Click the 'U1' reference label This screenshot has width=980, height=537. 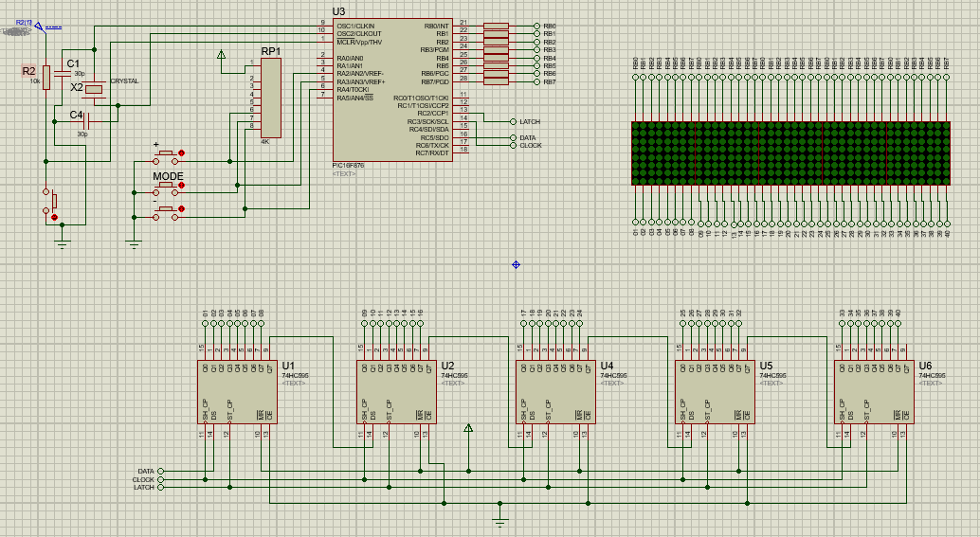coord(288,366)
